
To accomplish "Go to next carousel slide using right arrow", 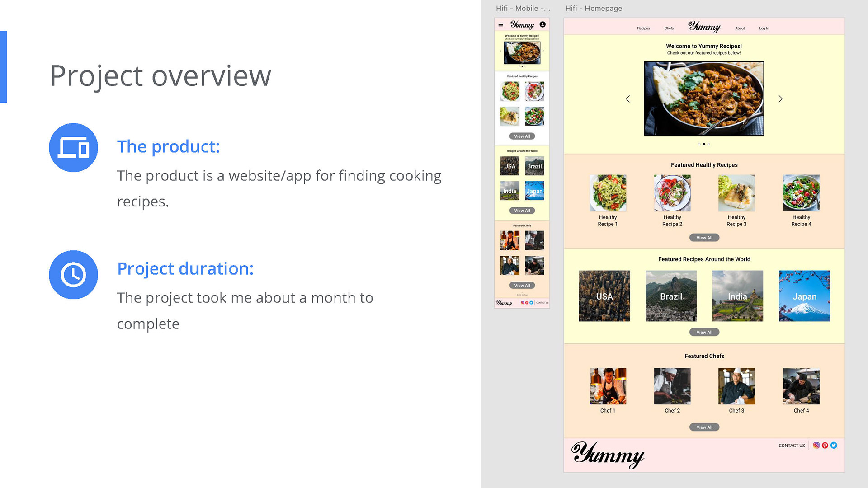I will (780, 99).
